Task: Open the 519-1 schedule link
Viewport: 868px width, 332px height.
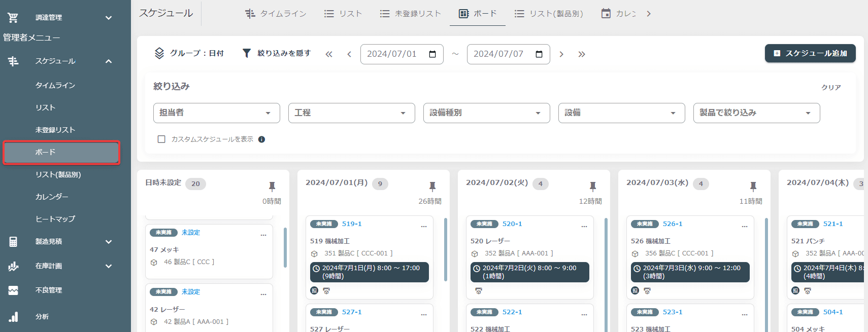Action: (x=352, y=224)
